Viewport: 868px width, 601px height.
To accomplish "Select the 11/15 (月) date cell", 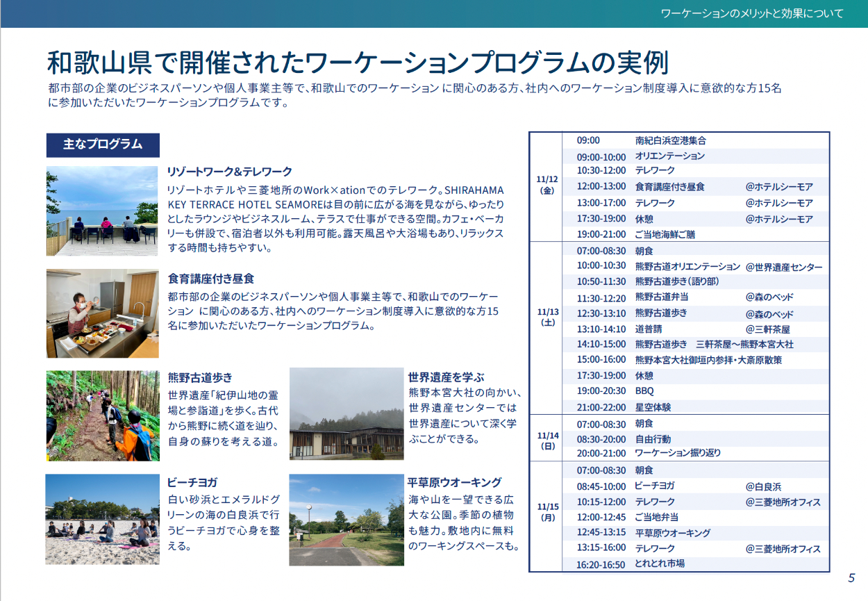I will pyautogui.click(x=547, y=512).
